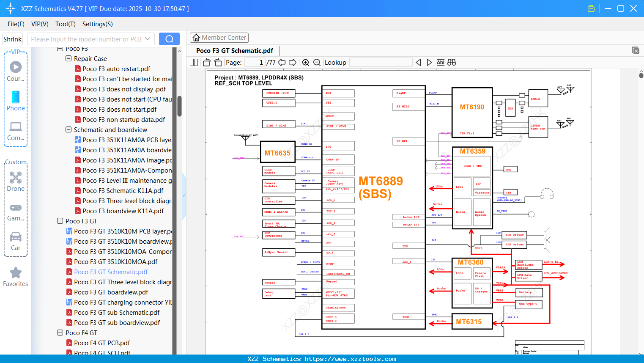
Task: Zoom in on the schematic
Action: [306, 62]
